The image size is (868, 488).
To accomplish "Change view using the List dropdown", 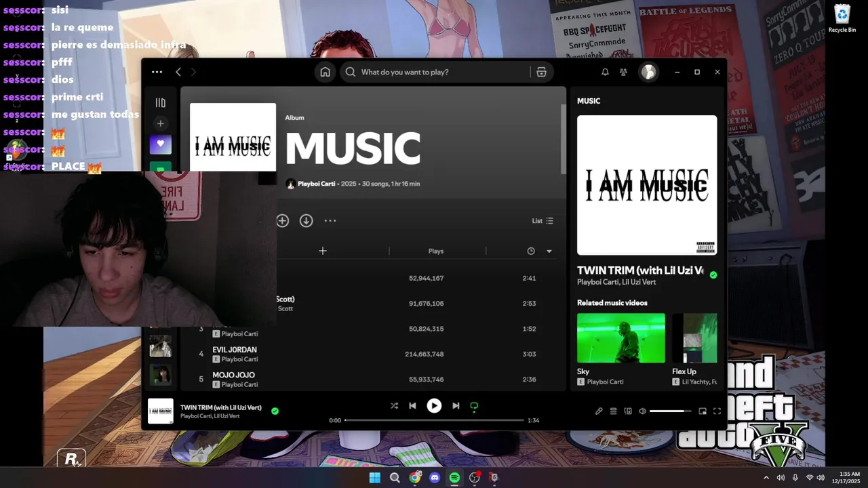I will pyautogui.click(x=542, y=221).
